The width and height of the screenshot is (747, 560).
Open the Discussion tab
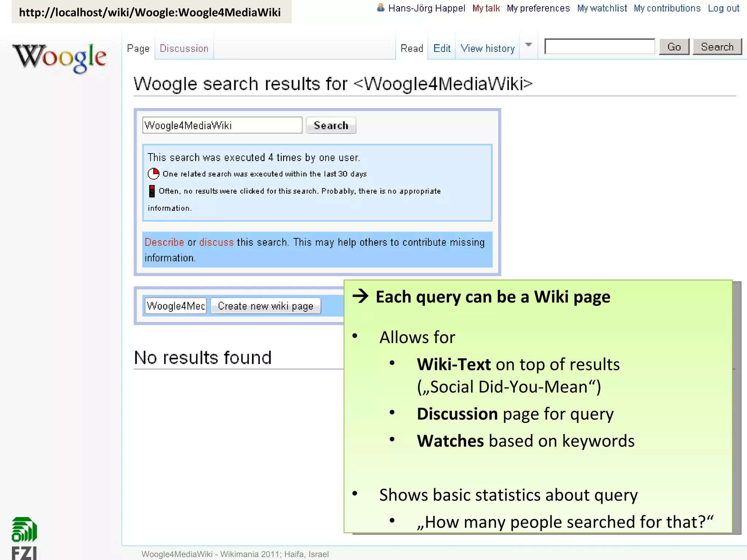pos(184,48)
